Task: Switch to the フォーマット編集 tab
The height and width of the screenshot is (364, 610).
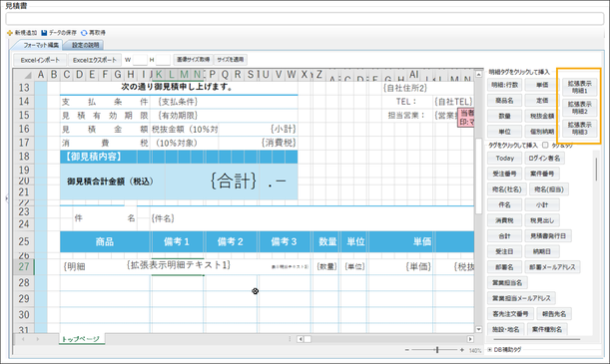Action: point(41,45)
